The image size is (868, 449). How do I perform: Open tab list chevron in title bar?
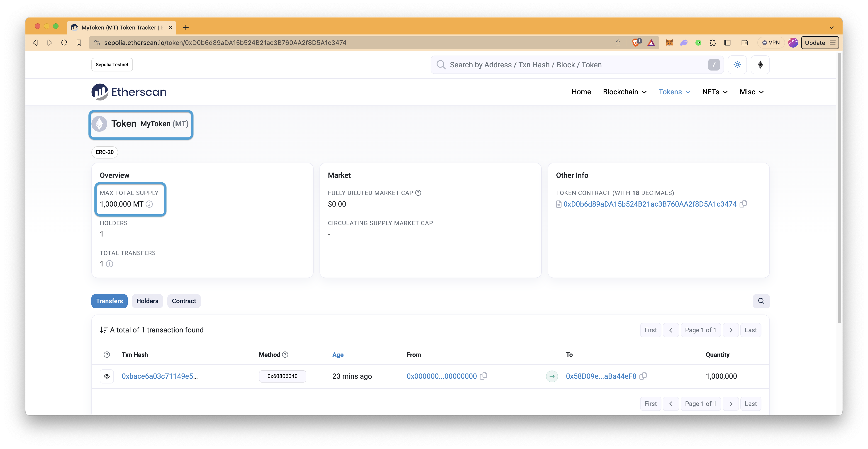pyautogui.click(x=832, y=28)
